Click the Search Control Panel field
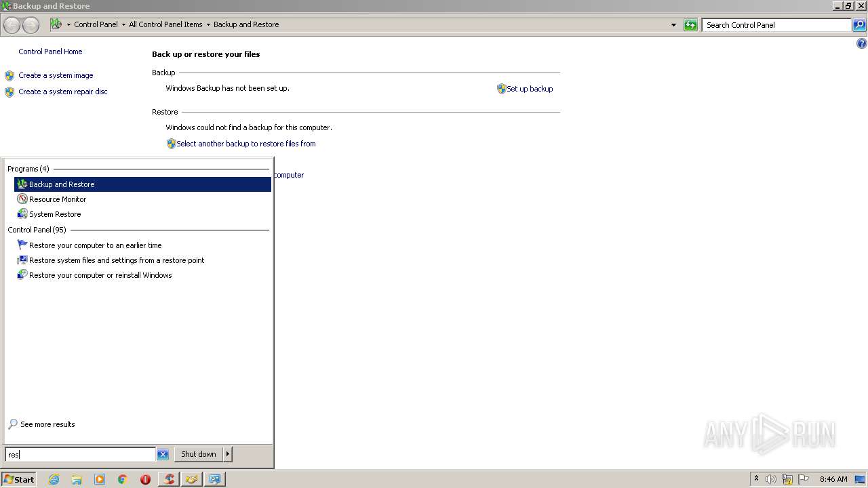The height and width of the screenshot is (488, 868). click(776, 25)
